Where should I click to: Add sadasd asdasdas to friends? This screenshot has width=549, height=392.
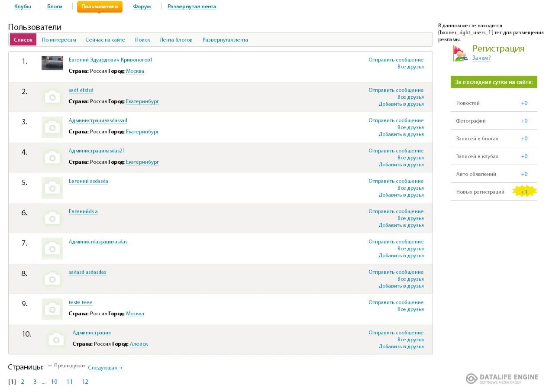[401, 286]
